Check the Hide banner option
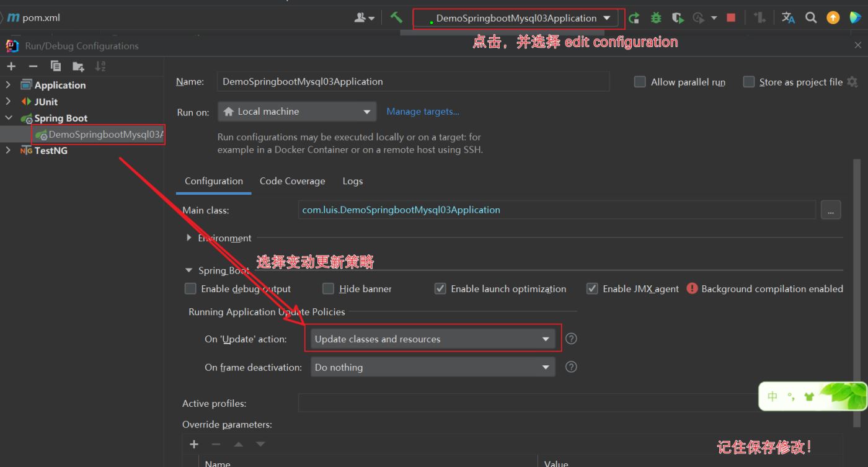Screen dimensions: 868x467 click(x=329, y=289)
